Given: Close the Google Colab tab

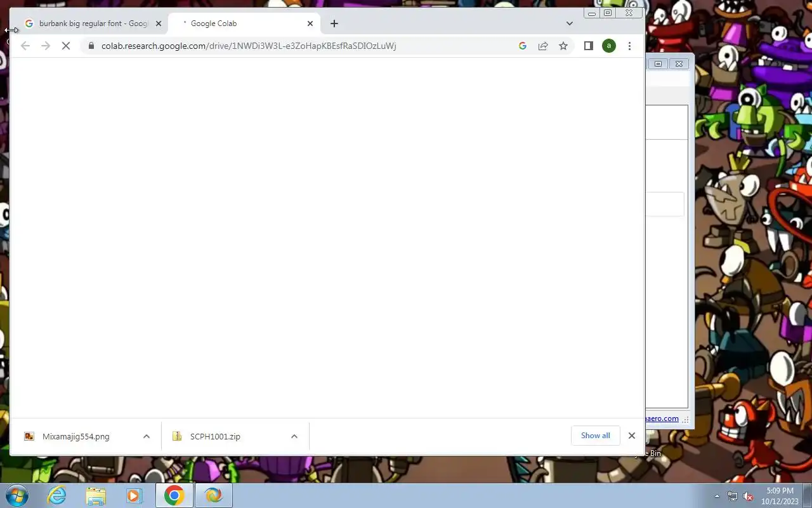Looking at the screenshot, I should pos(310,23).
